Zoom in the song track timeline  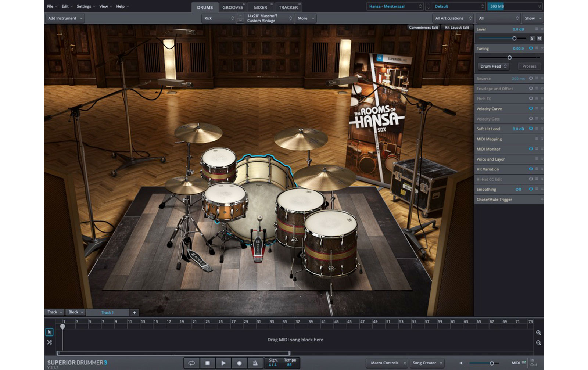pyautogui.click(x=538, y=333)
